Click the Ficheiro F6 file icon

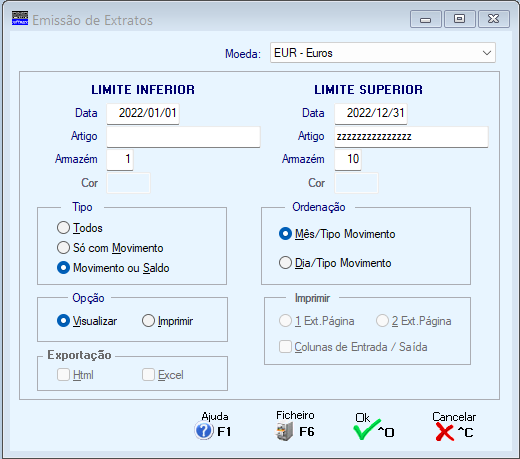point(284,431)
